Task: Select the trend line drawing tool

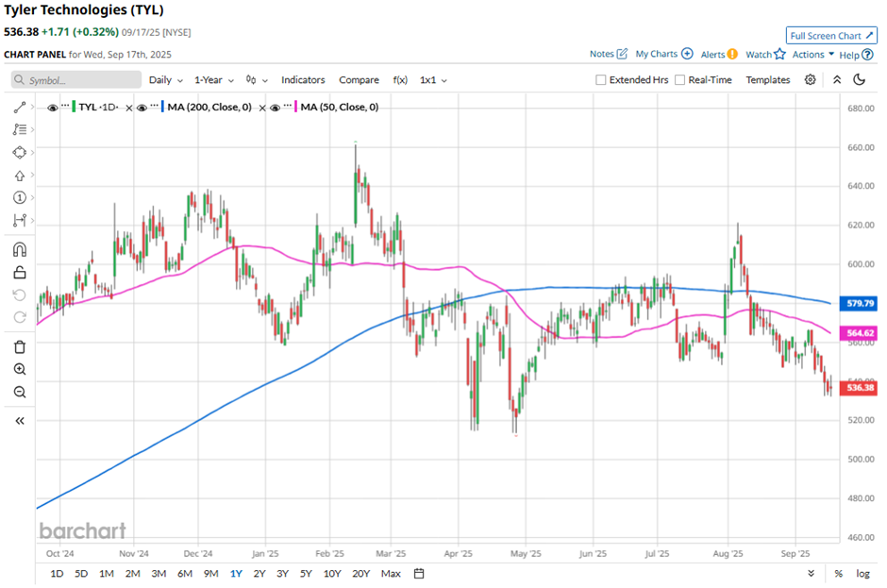Action: tap(20, 107)
